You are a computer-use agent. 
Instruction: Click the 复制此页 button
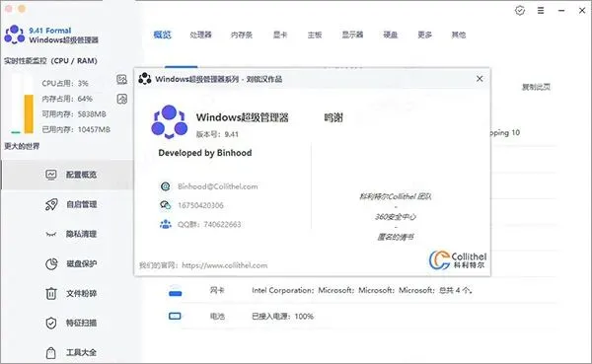[x=536, y=87]
